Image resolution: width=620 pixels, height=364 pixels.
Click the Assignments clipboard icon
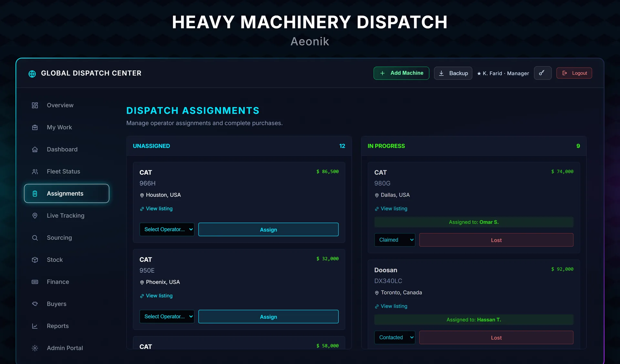click(35, 194)
